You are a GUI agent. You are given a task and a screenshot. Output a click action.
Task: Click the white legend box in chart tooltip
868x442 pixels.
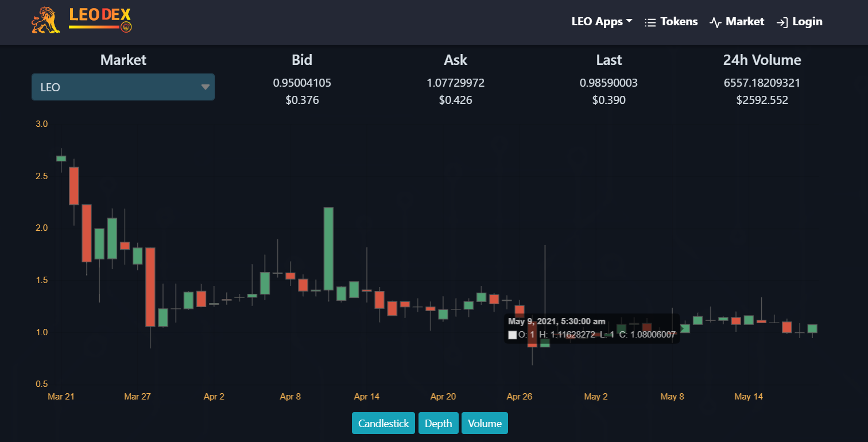pos(513,335)
